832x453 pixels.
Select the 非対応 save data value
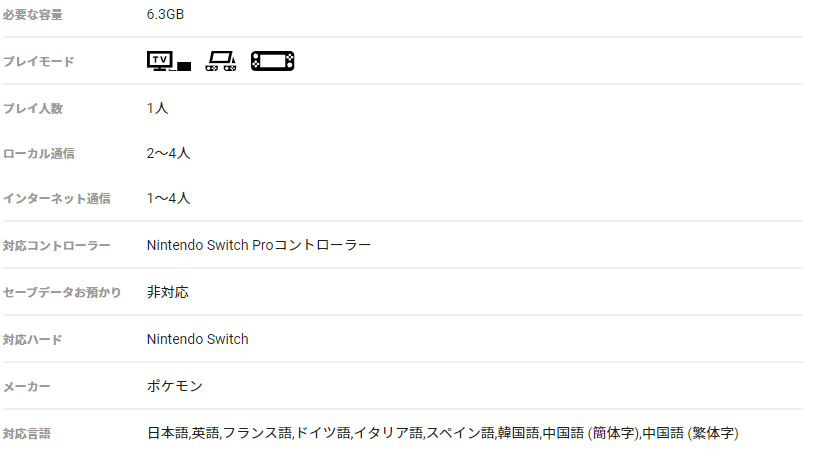coord(168,292)
